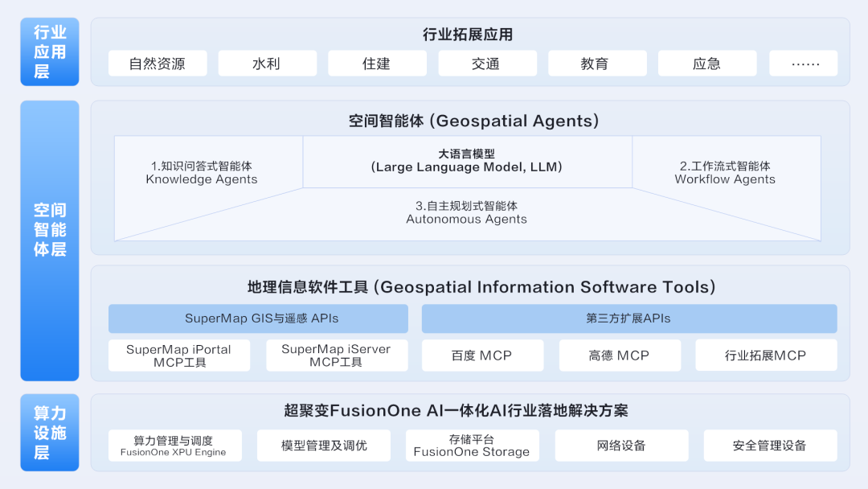Screen dimensions: 868x489
Task: Select the 交通 box
Action: click(x=487, y=64)
